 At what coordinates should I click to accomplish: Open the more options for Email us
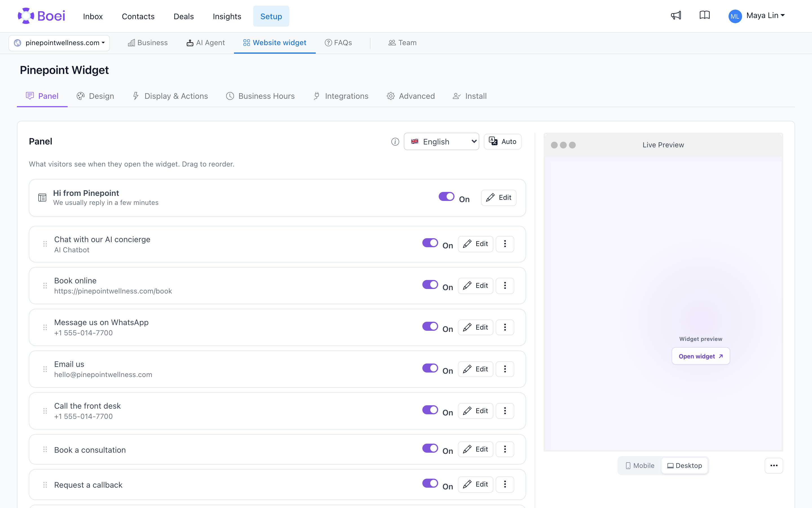[505, 369]
